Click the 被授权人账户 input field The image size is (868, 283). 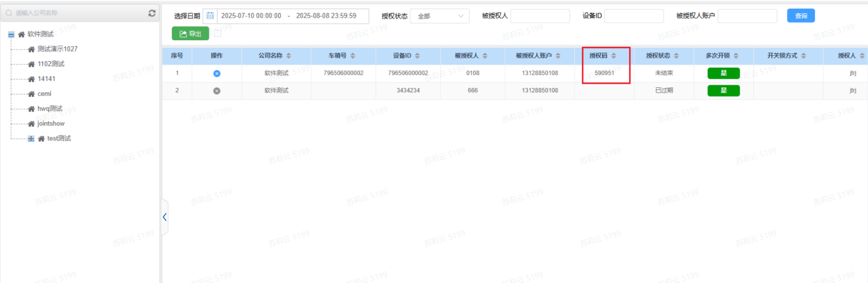pos(747,16)
